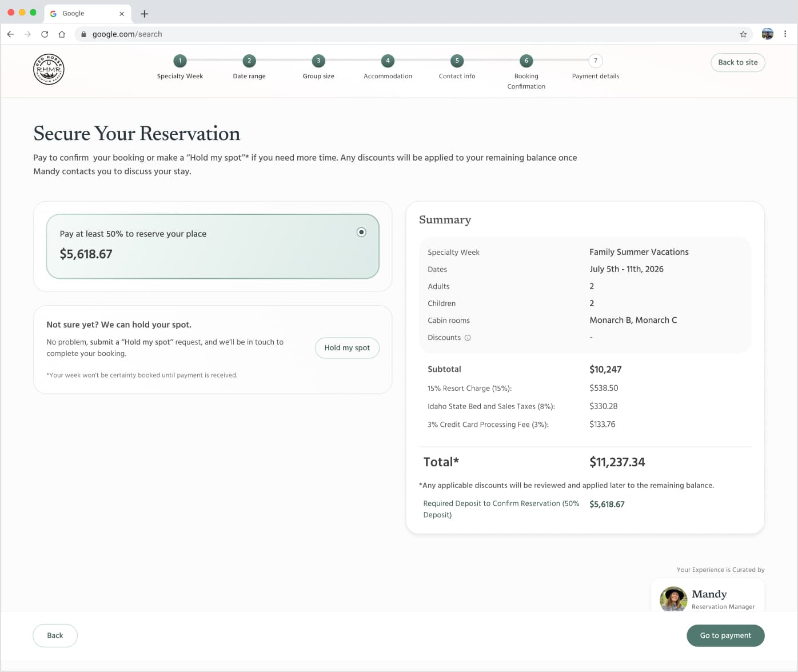Viewport: 798px width, 672px height.
Task: Open the browser profile avatar
Action: 768,34
